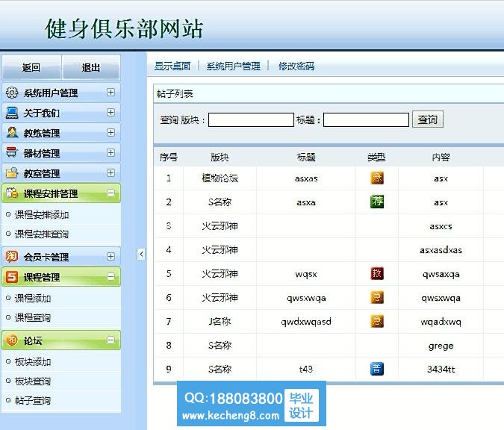Click the 类型 column header
Viewport: 504px width, 430px height.
(x=377, y=157)
